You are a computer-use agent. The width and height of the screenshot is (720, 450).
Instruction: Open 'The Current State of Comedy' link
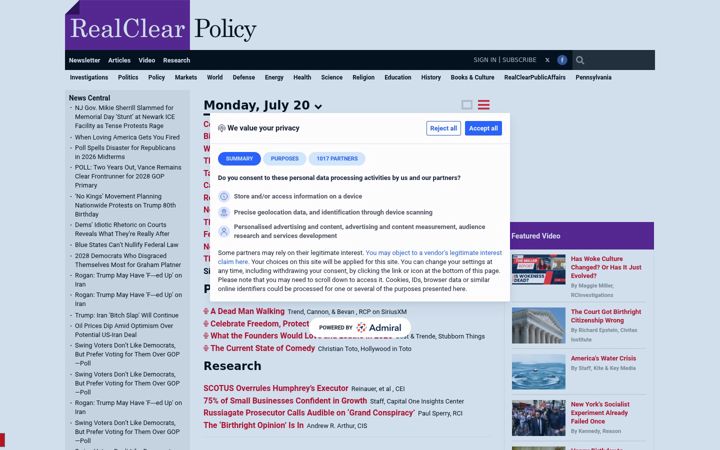pos(263,348)
